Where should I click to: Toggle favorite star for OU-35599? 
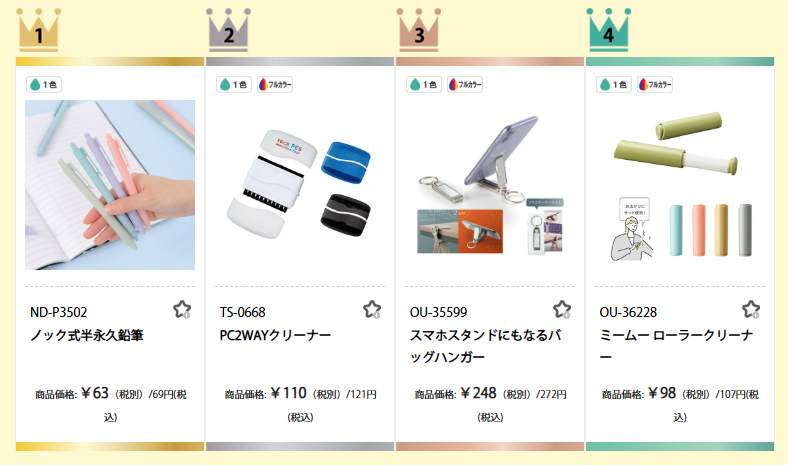562,310
